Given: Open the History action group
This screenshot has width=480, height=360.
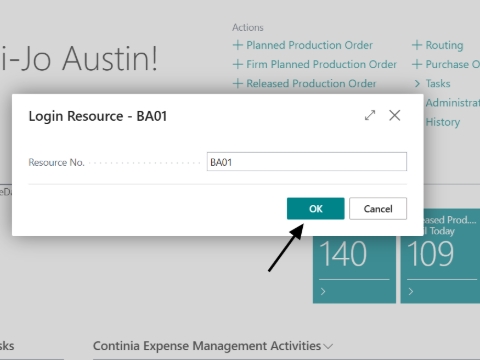Looking at the screenshot, I should tap(443, 122).
